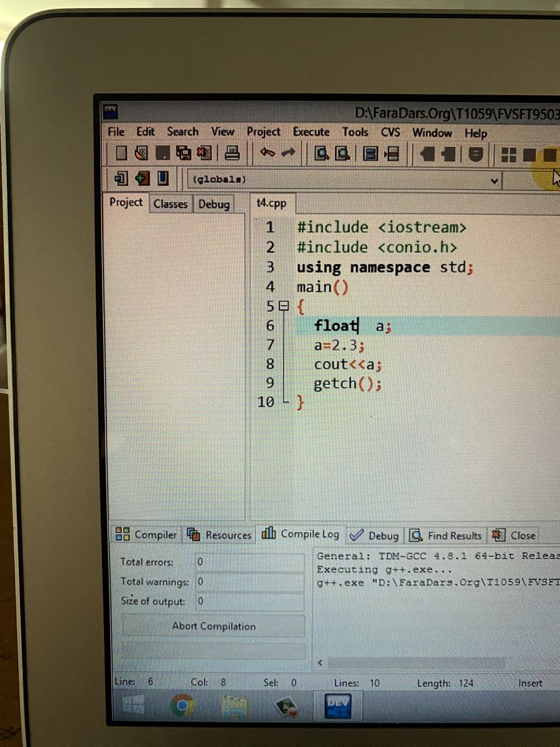The image size is (560, 747).
Task: Click the Find magnifier icon
Action: coord(322,154)
